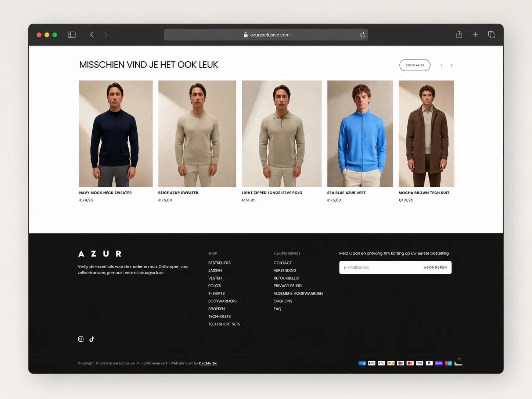
Task: Go to previous products in the carousel
Action: point(442,65)
